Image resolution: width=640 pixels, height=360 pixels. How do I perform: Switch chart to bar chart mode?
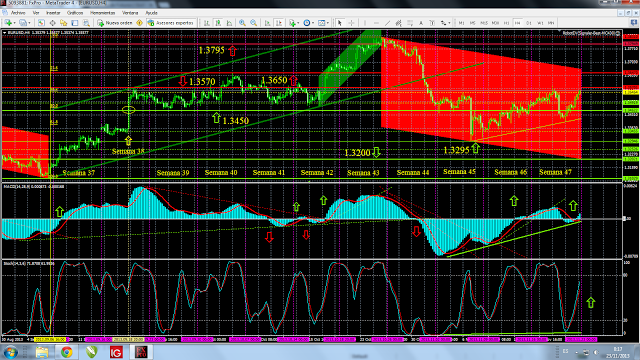(x=207, y=23)
